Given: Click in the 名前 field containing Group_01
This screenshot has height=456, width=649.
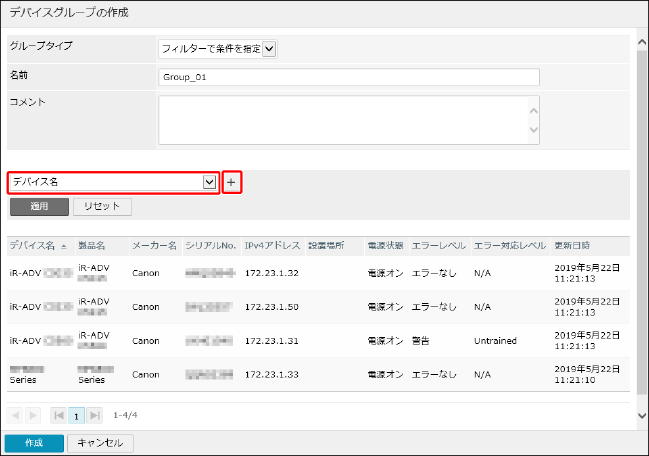Looking at the screenshot, I should (348, 77).
